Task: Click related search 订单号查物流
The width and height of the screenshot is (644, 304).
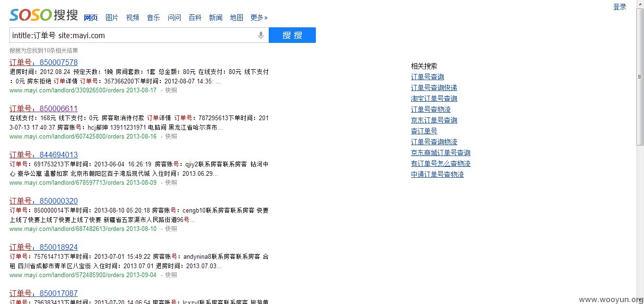Action: pyautogui.click(x=431, y=109)
